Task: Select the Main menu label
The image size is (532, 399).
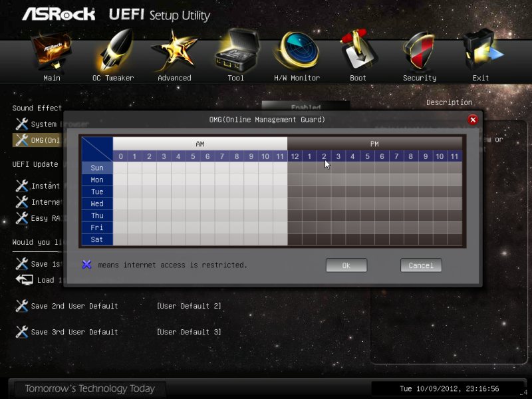Action: pyautogui.click(x=52, y=78)
